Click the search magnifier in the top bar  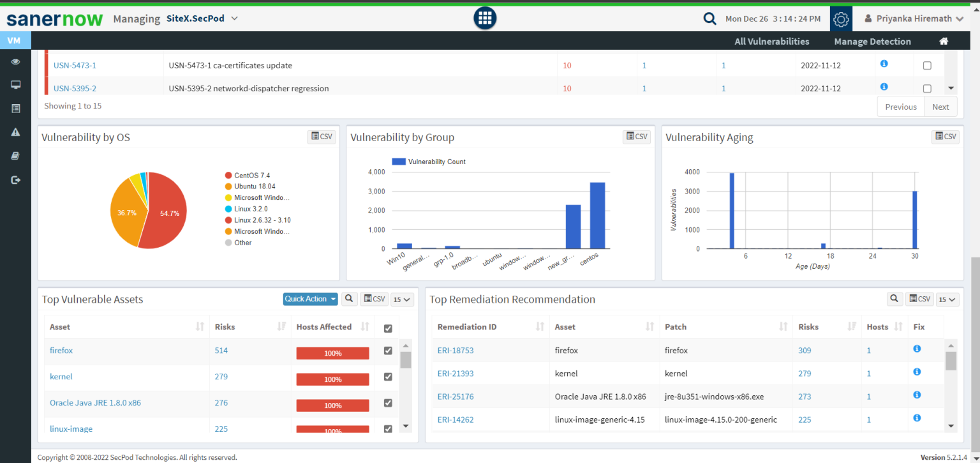pyautogui.click(x=709, y=19)
